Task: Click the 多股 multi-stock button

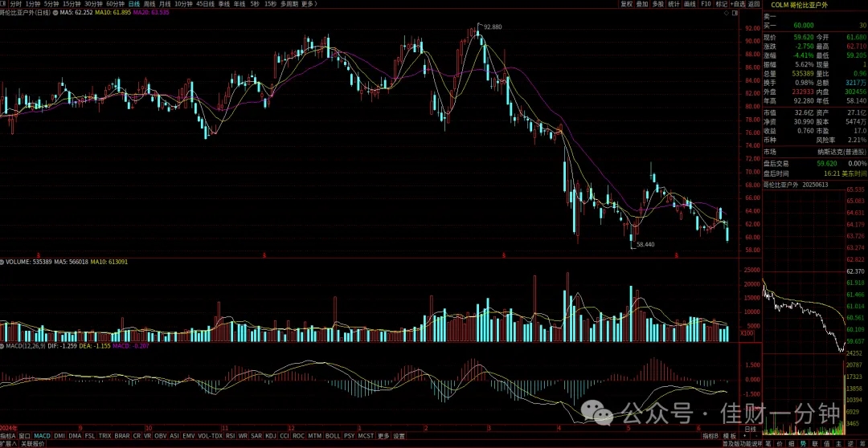Action: tap(657, 3)
